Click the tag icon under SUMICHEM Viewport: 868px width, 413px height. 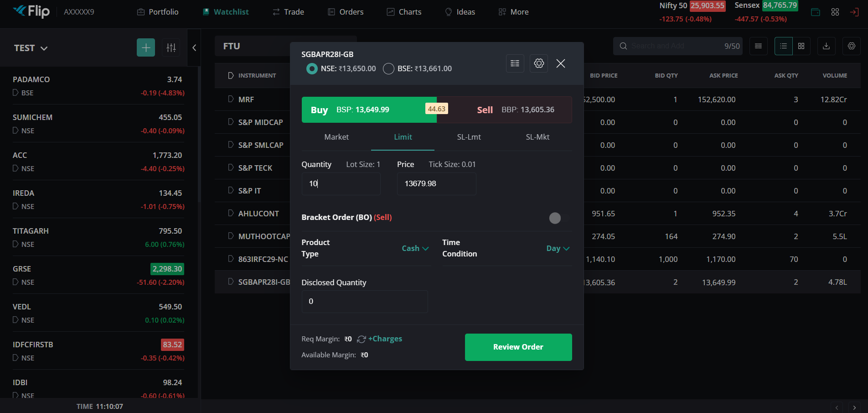pos(15,131)
